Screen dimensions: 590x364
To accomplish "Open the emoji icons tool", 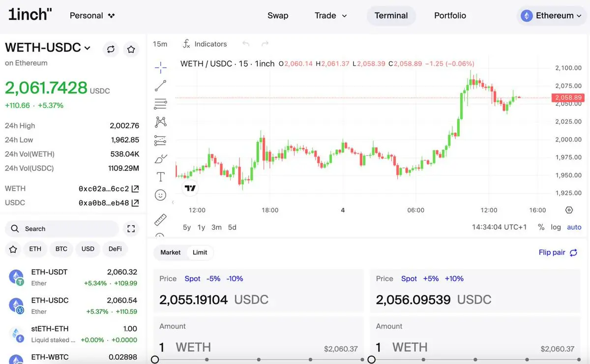I will click(x=160, y=195).
